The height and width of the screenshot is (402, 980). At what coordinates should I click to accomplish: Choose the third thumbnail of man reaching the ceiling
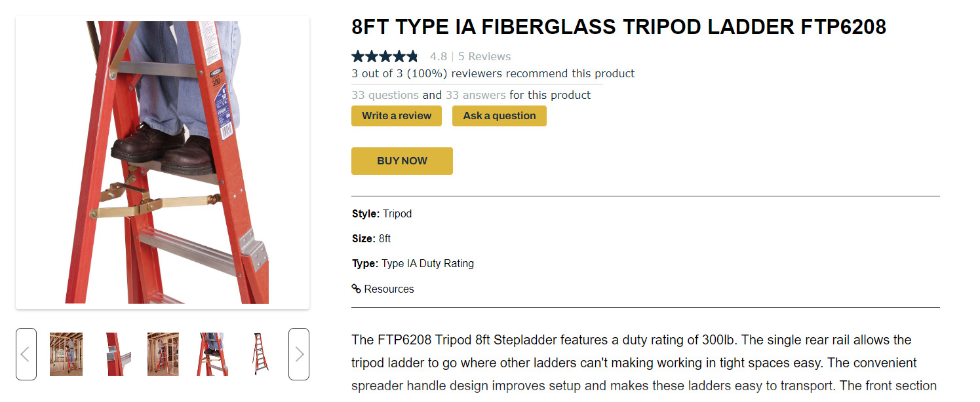point(163,354)
